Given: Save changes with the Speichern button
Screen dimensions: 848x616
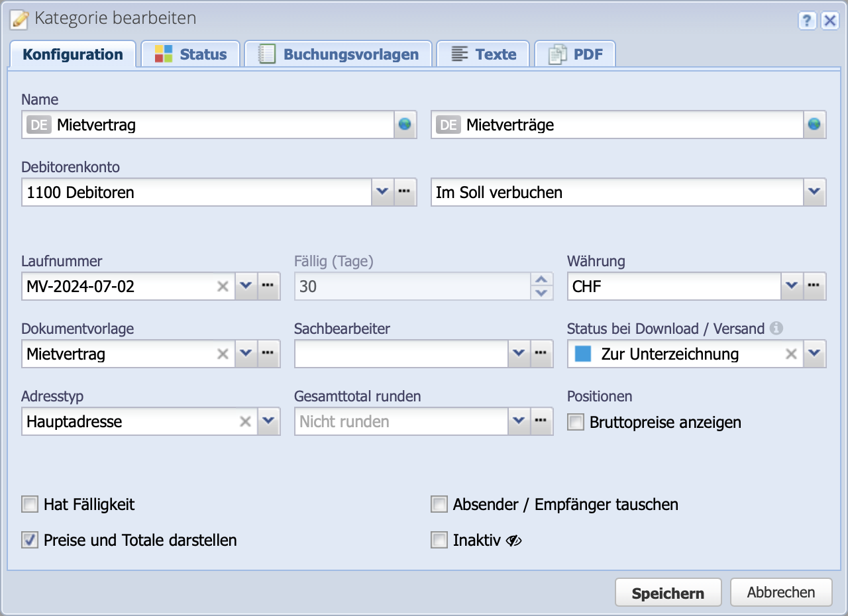Looking at the screenshot, I should pyautogui.click(x=668, y=592).
